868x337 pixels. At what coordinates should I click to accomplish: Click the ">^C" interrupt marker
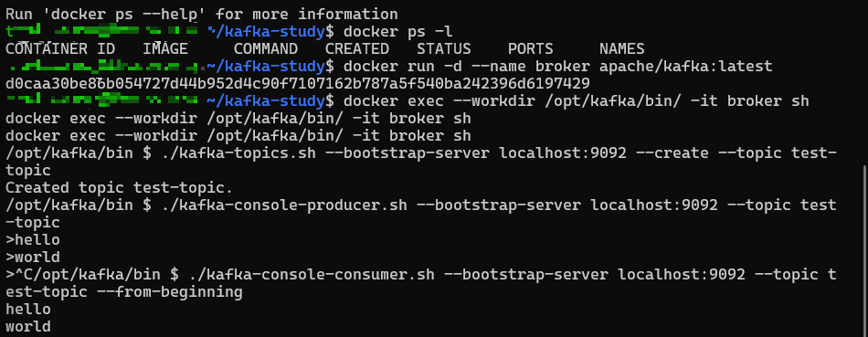pyautogui.click(x=19, y=275)
